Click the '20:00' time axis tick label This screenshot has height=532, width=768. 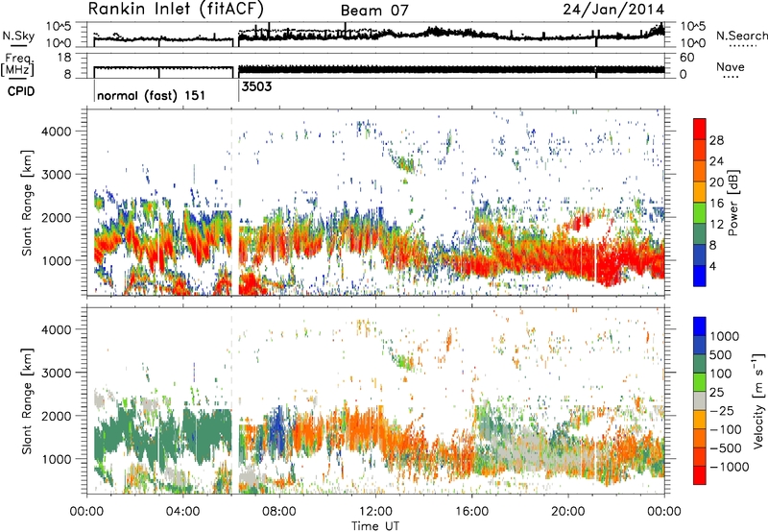tap(567, 511)
